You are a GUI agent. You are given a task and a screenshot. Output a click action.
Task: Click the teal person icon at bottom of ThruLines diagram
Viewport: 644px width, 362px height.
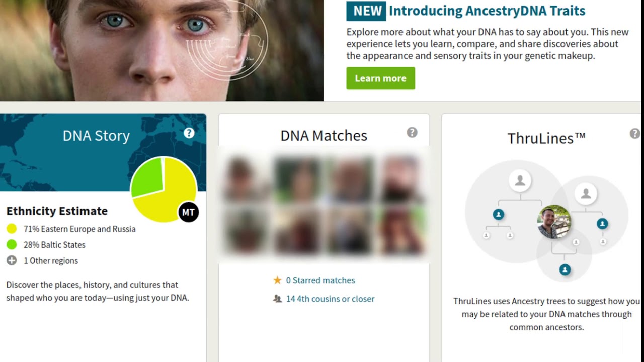(x=565, y=270)
